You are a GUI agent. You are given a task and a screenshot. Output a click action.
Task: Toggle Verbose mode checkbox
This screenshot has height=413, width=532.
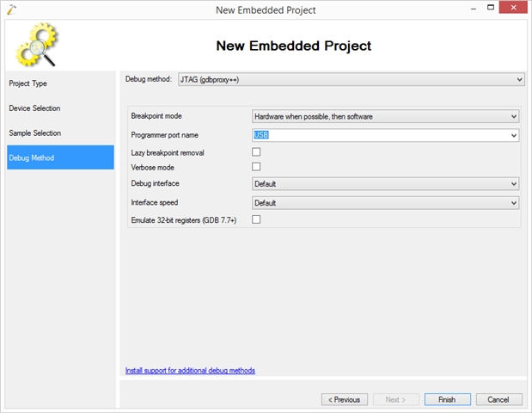coord(256,167)
